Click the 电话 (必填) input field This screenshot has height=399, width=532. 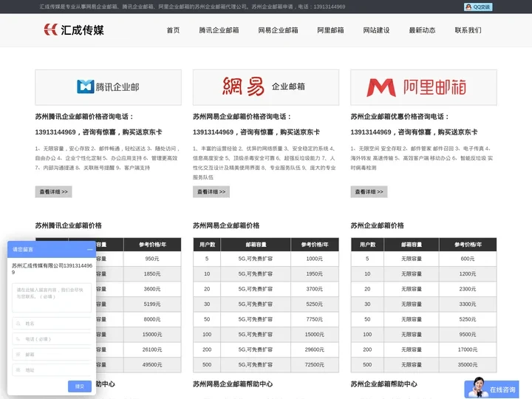52,339
